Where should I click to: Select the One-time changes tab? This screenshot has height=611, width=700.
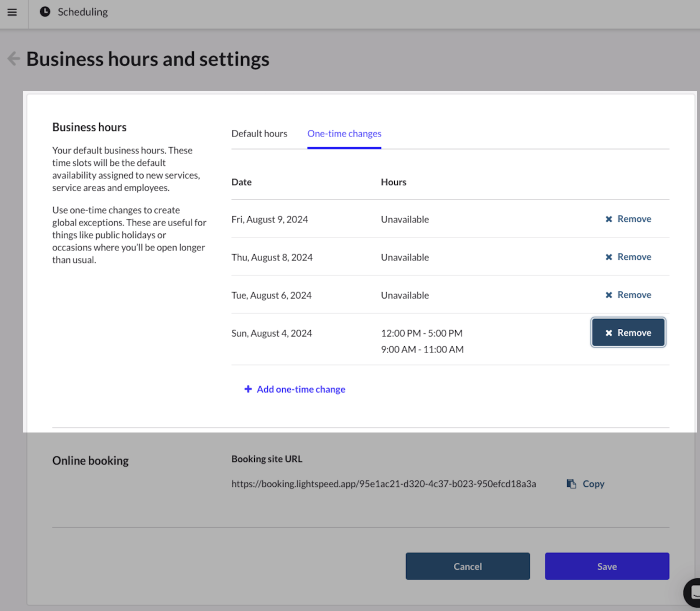coord(344,133)
